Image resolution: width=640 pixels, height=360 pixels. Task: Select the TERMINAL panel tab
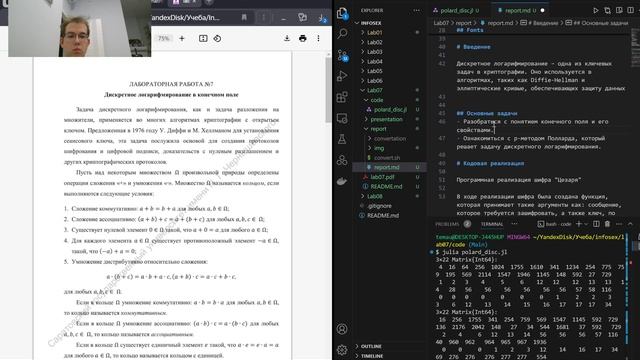[492, 224]
